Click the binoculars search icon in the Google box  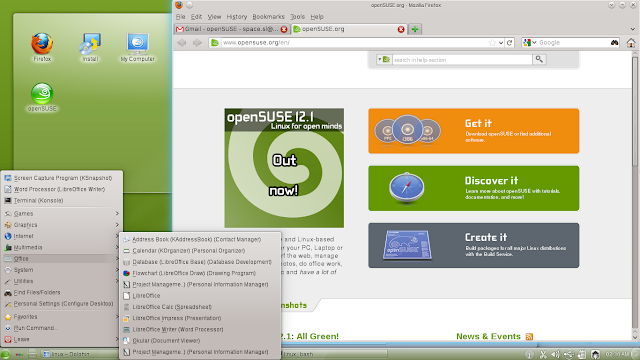coord(614,42)
